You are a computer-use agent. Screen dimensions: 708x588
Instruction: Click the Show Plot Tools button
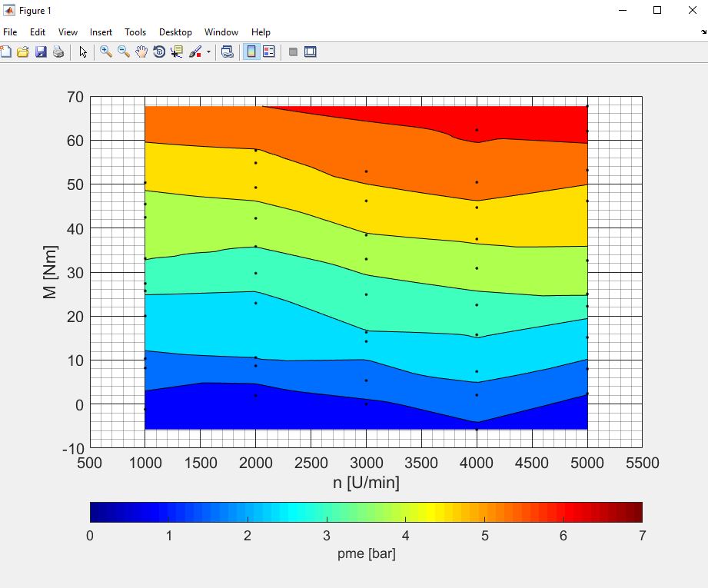[x=311, y=52]
